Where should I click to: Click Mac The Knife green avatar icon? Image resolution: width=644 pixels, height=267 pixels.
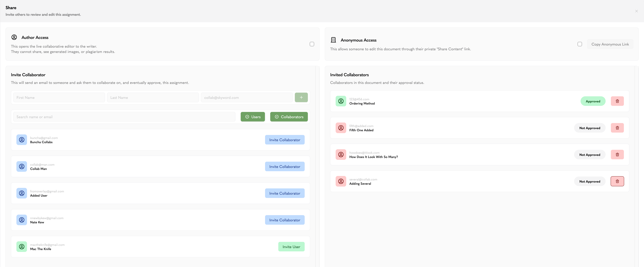click(x=22, y=246)
